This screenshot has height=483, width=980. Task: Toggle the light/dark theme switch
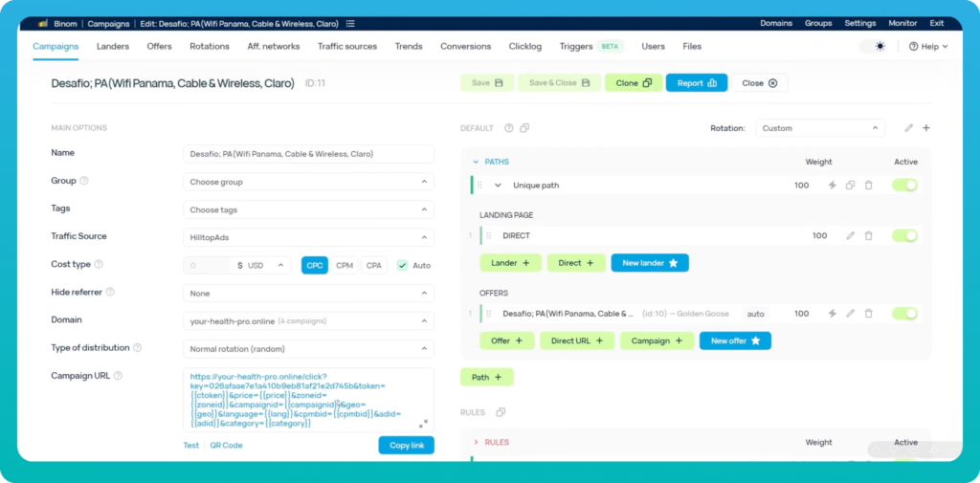coord(875,46)
